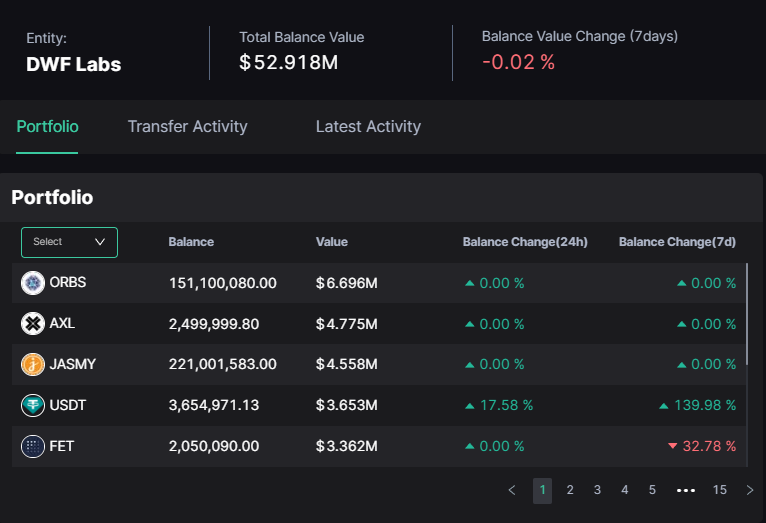Click ORBS balance 151,100,080.00
Image resolution: width=766 pixels, height=523 pixels.
[223, 283]
